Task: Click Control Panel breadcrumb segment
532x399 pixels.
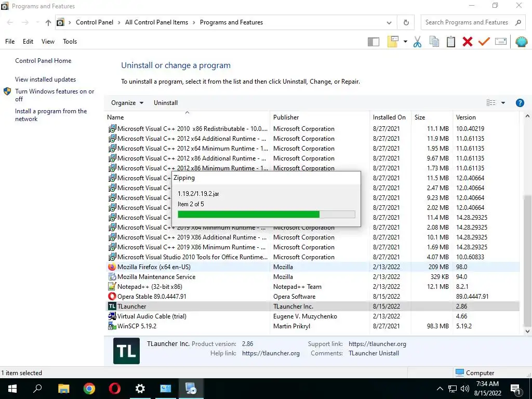Action: pyautogui.click(x=95, y=22)
